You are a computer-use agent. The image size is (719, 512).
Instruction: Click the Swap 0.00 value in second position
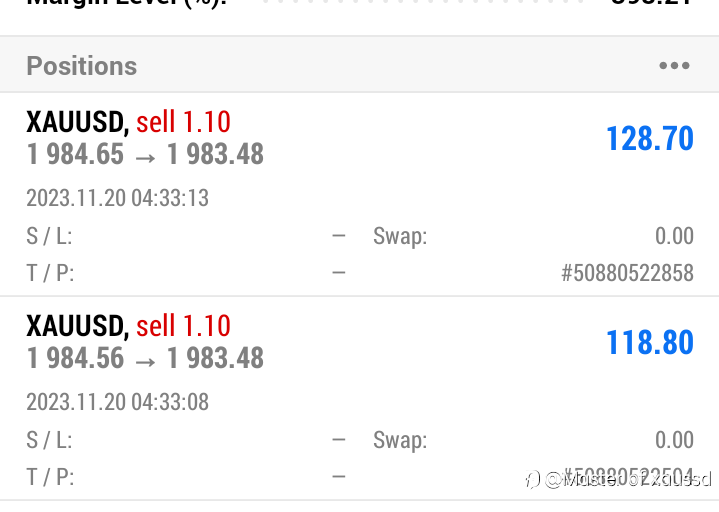tap(674, 440)
